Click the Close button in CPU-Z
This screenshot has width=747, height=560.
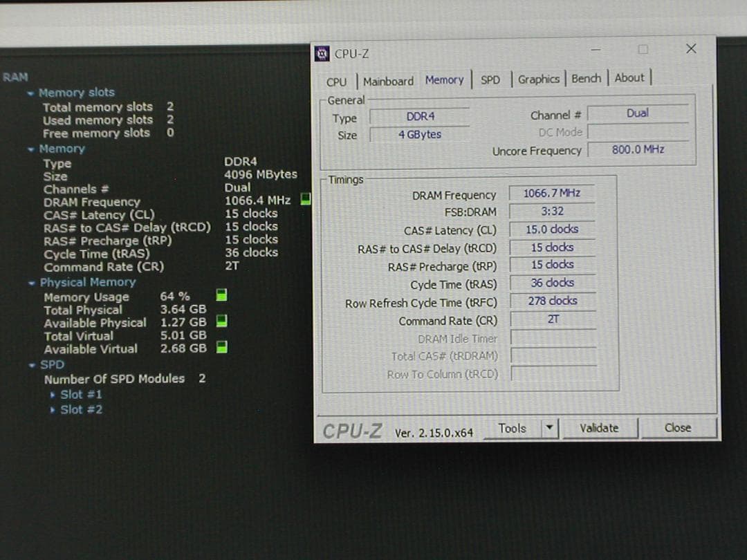coord(677,427)
